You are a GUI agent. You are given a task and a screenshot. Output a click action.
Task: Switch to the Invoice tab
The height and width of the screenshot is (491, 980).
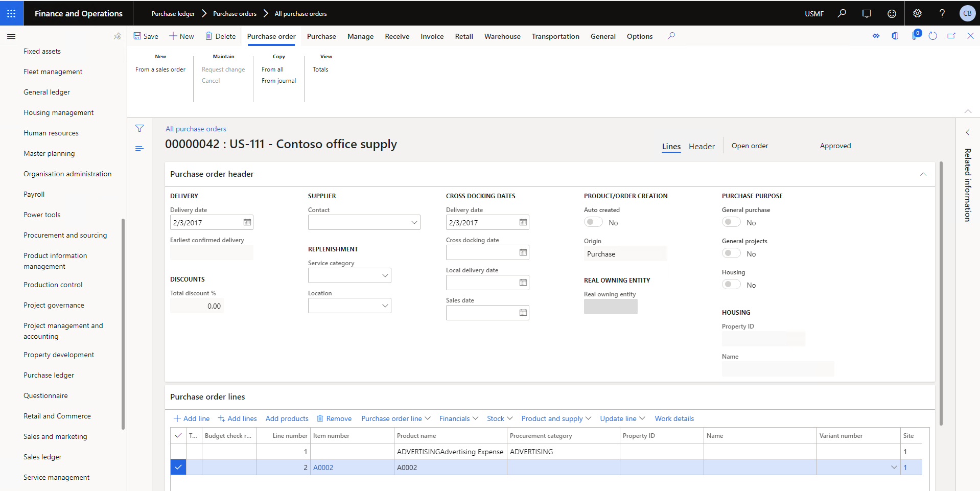pyautogui.click(x=432, y=36)
